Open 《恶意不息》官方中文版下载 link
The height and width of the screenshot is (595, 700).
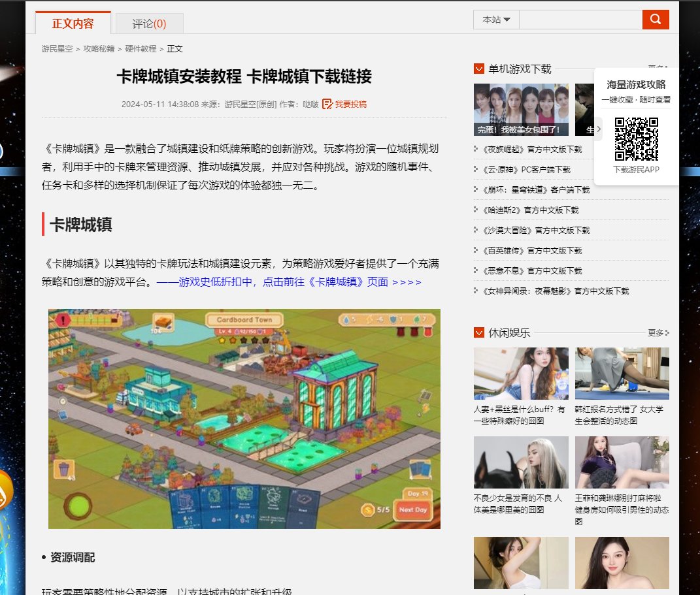pos(532,271)
